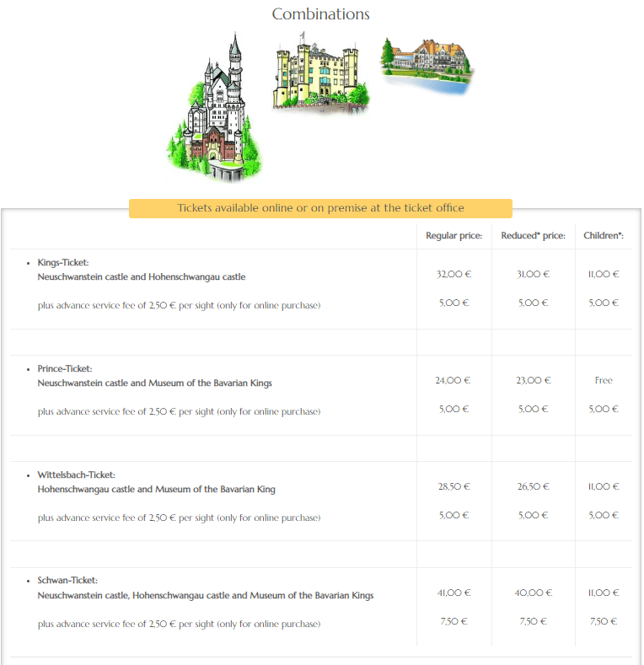
Task: Select Wittelsbach-Ticket regular service fee 5,00 €
Action: [454, 515]
